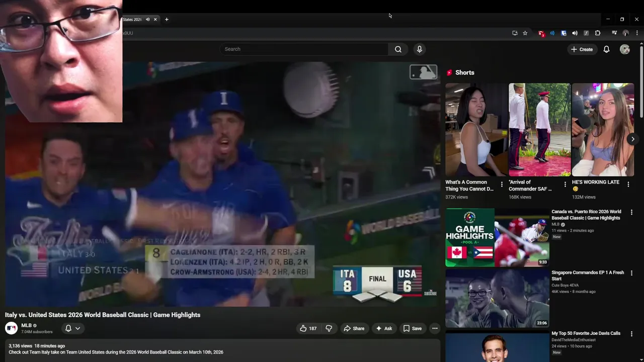The width and height of the screenshot is (644, 362).
Task: Click the "168K views" text
Action: pyautogui.click(x=520, y=197)
